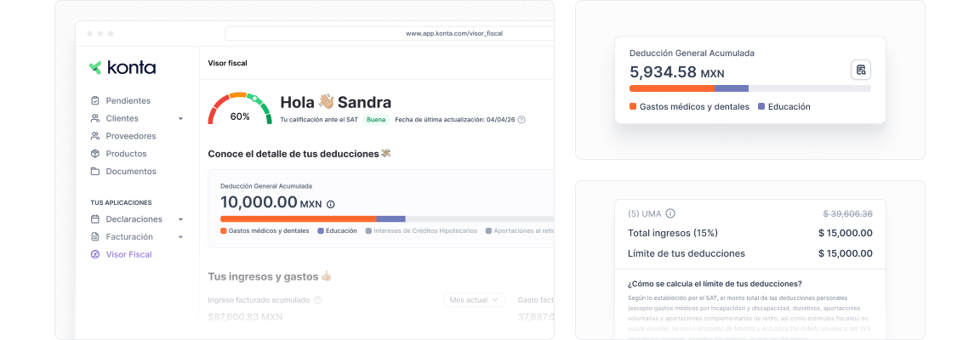Click the help icon beside última actualización date
The width and height of the screenshot is (980, 340).
pyautogui.click(x=521, y=119)
